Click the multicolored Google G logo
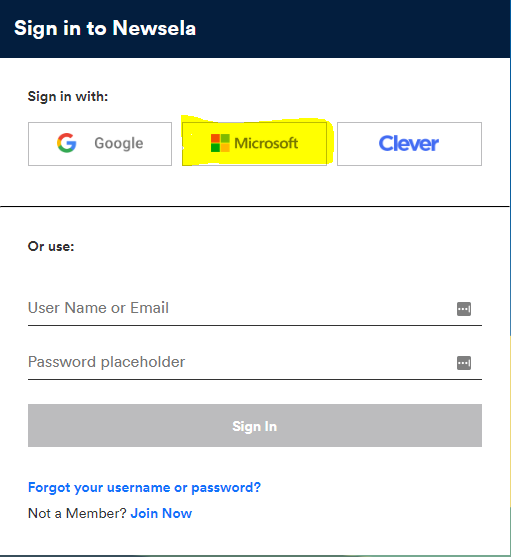Screen dimensions: 511x557 67,143
